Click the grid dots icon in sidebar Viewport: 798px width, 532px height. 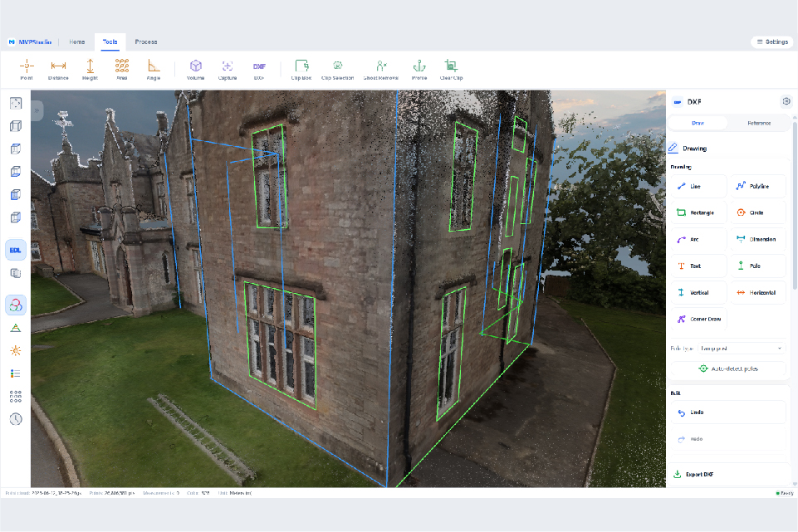pyautogui.click(x=16, y=396)
